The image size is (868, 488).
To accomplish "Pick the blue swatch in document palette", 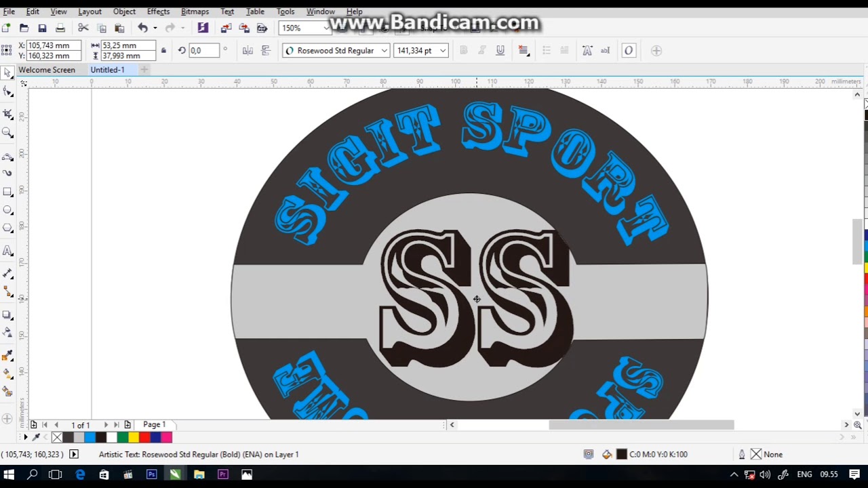I will click(90, 438).
